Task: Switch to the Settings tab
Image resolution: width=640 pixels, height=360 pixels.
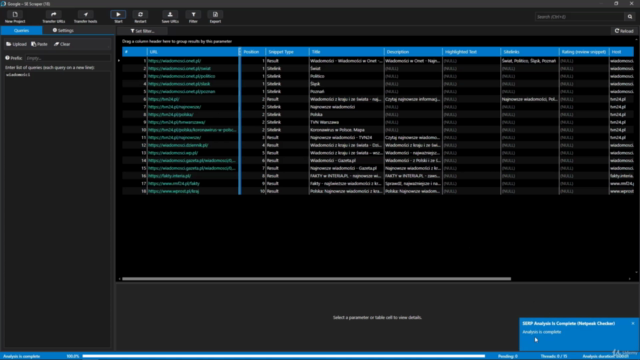Action: click(63, 31)
